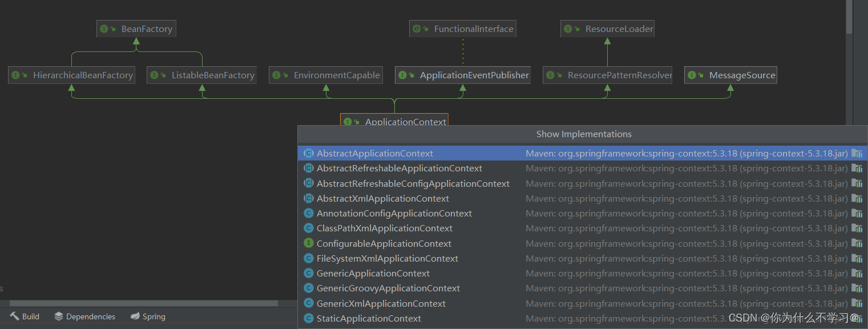Click the interface icon on HierarchicalBeanFactory node
Image resolution: width=868 pixels, height=329 pixels.
(15, 75)
